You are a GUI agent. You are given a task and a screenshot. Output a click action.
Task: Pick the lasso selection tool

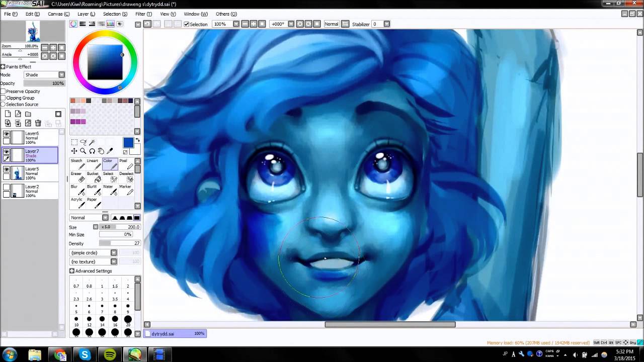pos(83,142)
